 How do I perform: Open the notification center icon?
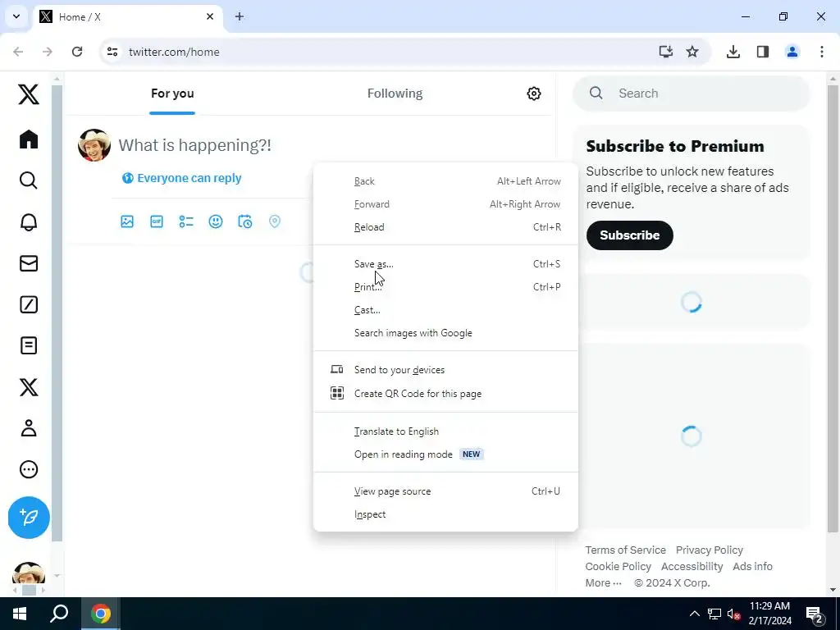(815, 614)
